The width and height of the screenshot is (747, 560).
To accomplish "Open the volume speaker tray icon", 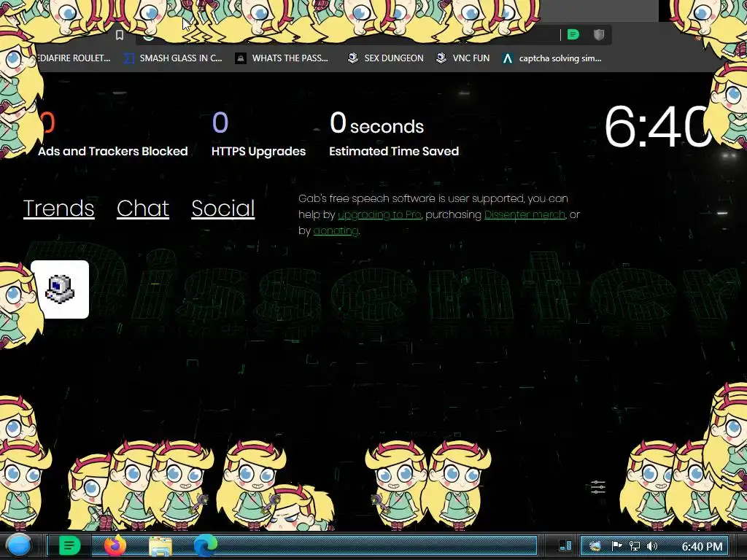I will click(651, 546).
